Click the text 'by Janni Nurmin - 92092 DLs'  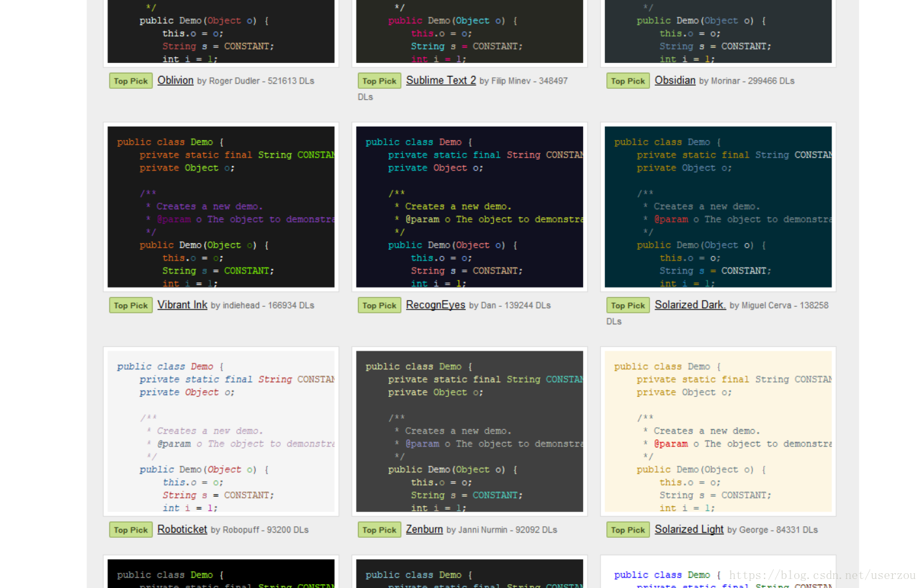pos(502,530)
